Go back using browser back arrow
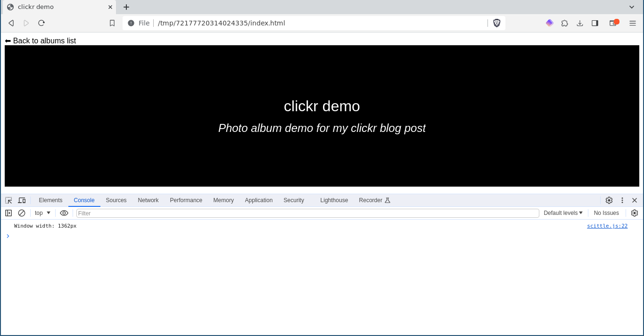The width and height of the screenshot is (644, 336). tap(11, 23)
